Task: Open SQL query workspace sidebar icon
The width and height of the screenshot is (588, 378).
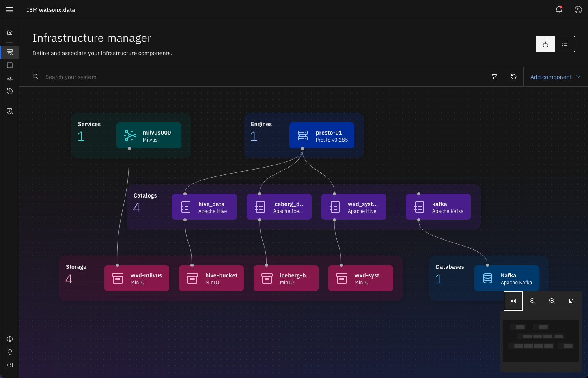Action: point(10,78)
